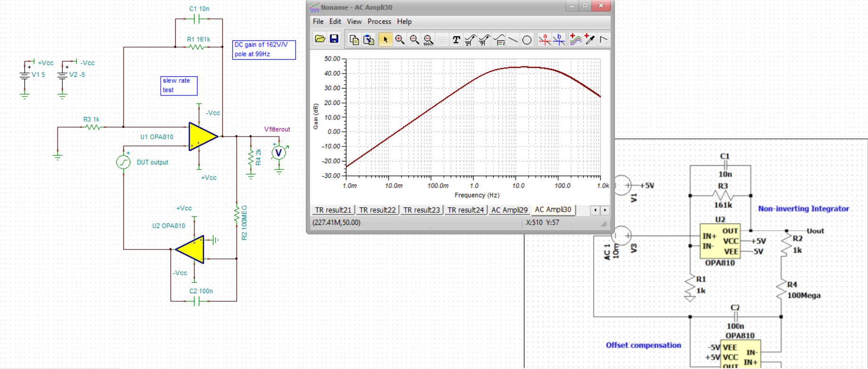This screenshot has width=868, height=369.
Task: Click the R3 1k resistor label
Action: [91, 119]
